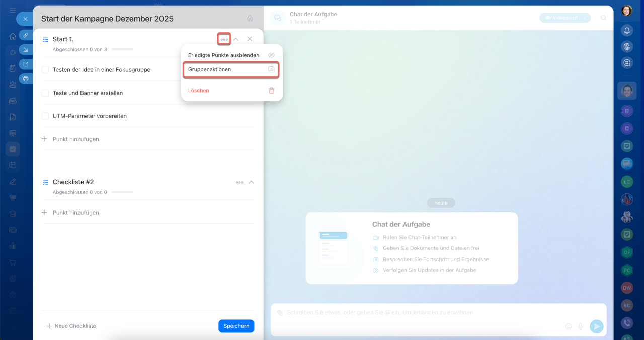This screenshot has height=340, width=644.
Task: Click the '1 Teilnehmer' text in chat header
Action: [x=305, y=22]
